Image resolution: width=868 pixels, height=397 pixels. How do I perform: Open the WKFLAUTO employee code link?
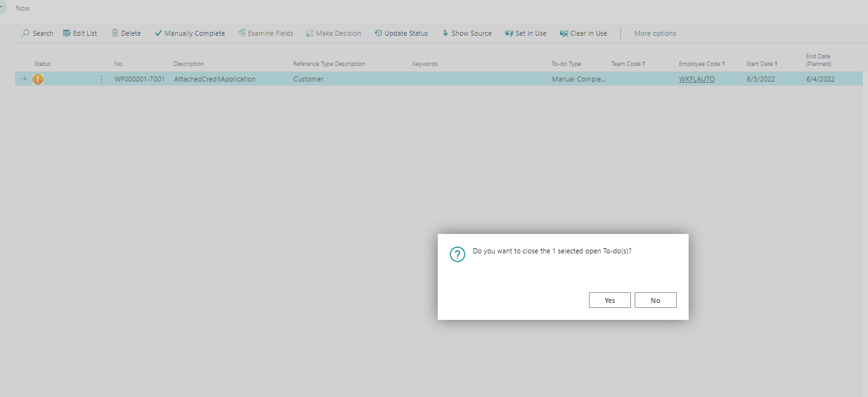point(696,79)
